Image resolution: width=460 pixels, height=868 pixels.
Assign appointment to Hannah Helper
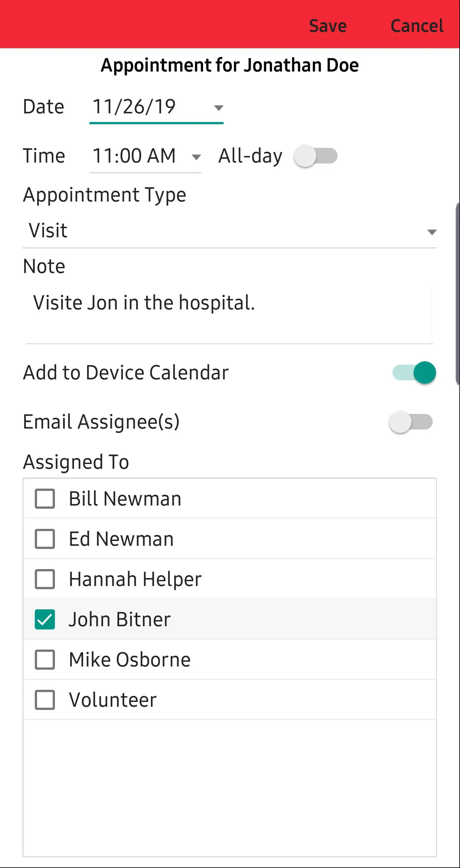point(45,579)
